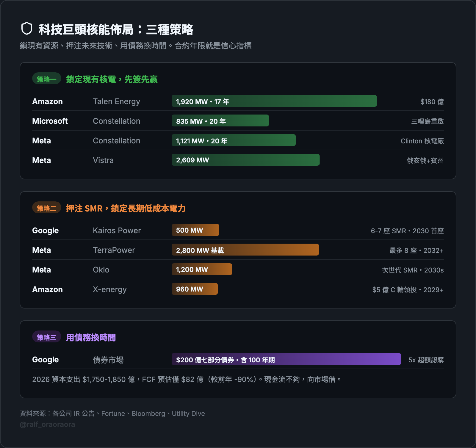Click the TerraPower 2,800 MW 基載 bar

[245, 250]
